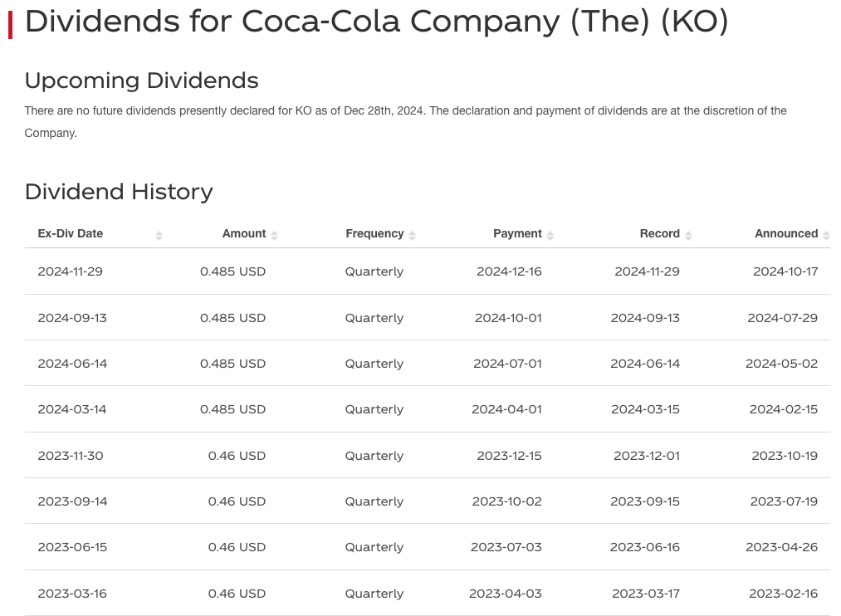The height and width of the screenshot is (616, 841).
Task: Click the Announced column sort icon
Action: 827,235
